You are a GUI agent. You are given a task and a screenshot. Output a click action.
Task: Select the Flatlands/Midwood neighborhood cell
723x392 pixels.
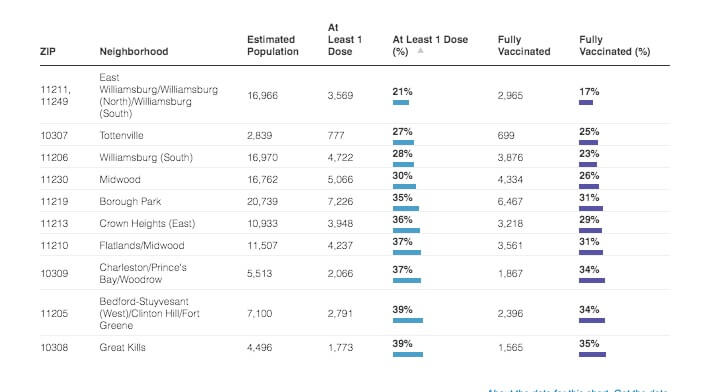pyautogui.click(x=142, y=245)
